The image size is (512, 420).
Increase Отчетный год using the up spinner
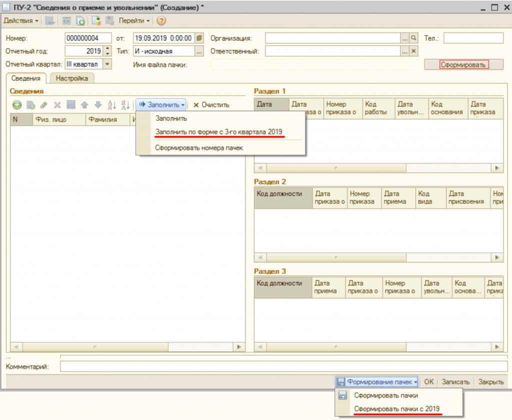click(107, 48)
